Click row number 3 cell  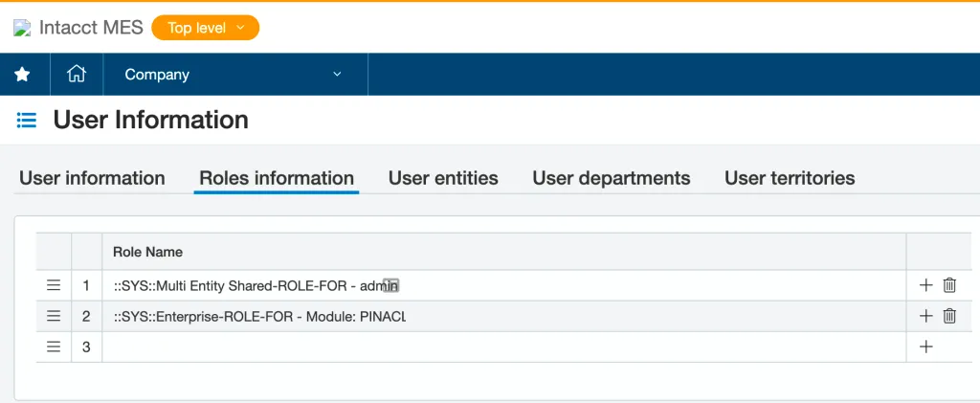pos(86,347)
